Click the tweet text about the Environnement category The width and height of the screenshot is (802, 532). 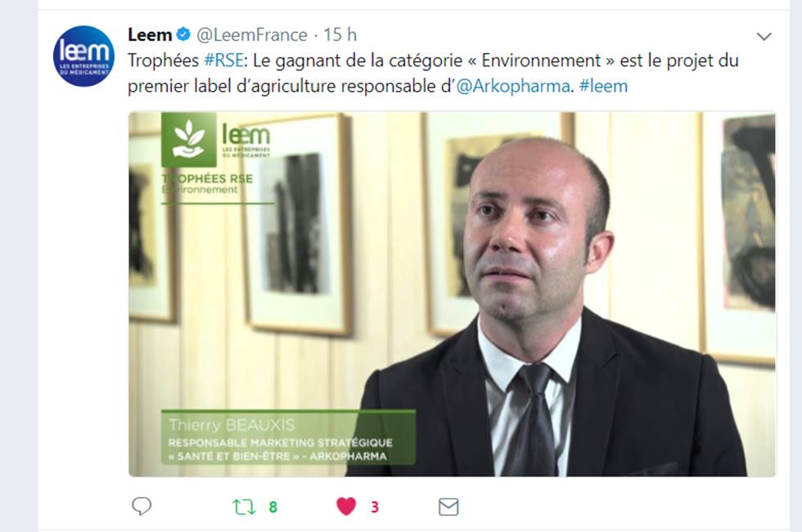[433, 73]
